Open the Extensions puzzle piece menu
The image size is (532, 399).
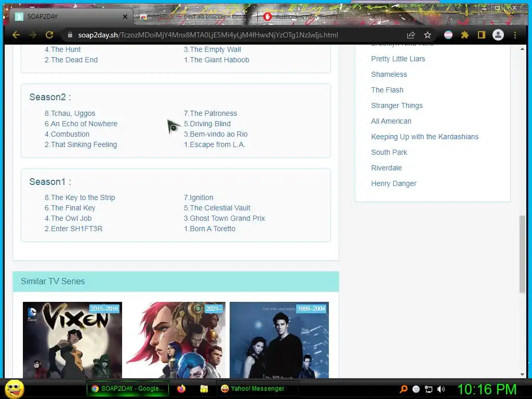pyautogui.click(x=465, y=35)
